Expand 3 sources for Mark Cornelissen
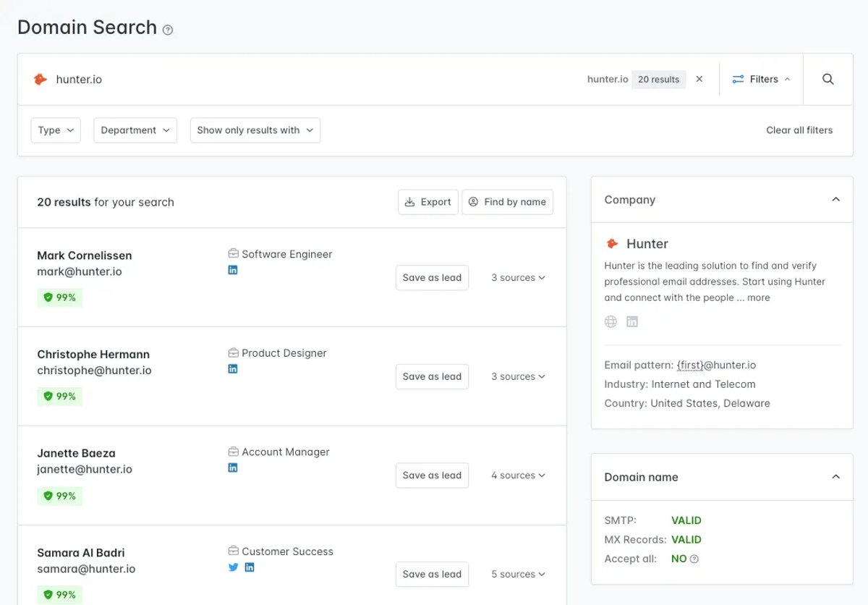The width and height of the screenshot is (868, 605). point(518,278)
